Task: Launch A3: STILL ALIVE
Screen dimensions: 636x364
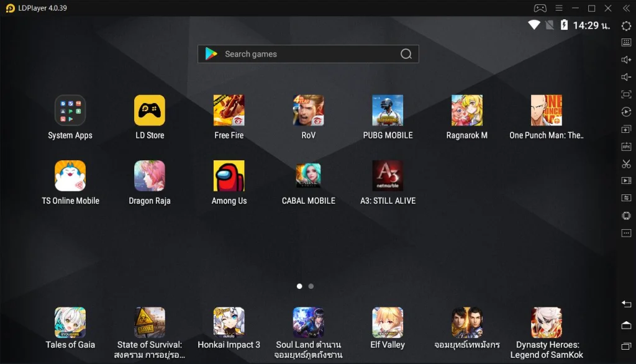Action: tap(388, 176)
